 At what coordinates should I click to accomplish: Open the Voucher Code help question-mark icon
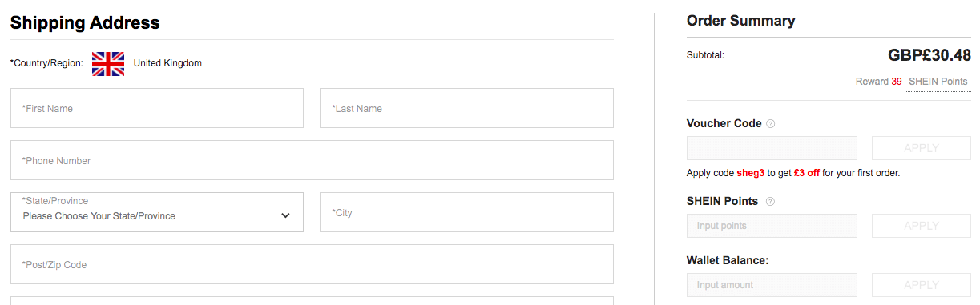[x=771, y=124]
